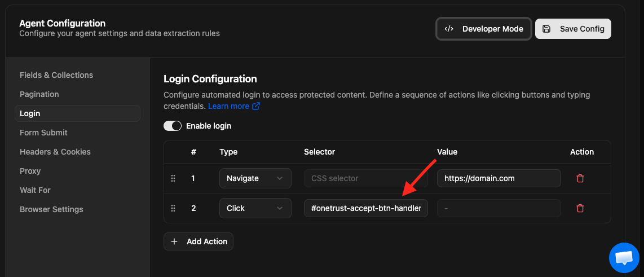Screen dimensions: 644x277
Task: Click the external link icon beside Learn more
Action: [256, 106]
